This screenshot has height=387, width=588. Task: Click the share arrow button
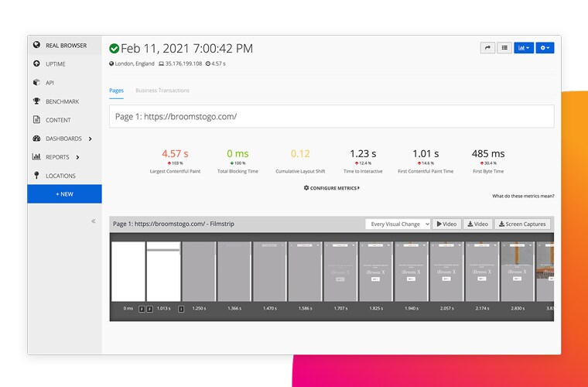pyautogui.click(x=487, y=48)
